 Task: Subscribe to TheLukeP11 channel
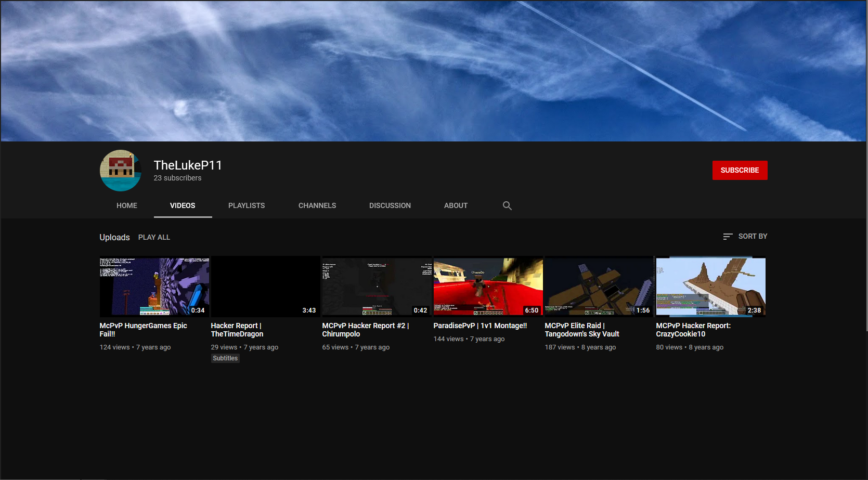pos(740,170)
